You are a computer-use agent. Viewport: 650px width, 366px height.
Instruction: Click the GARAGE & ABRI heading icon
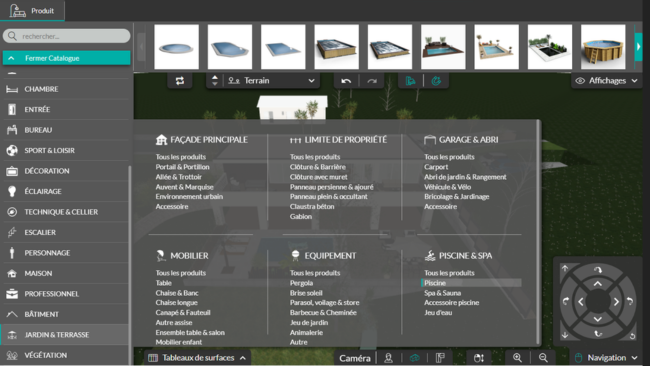[430, 140]
